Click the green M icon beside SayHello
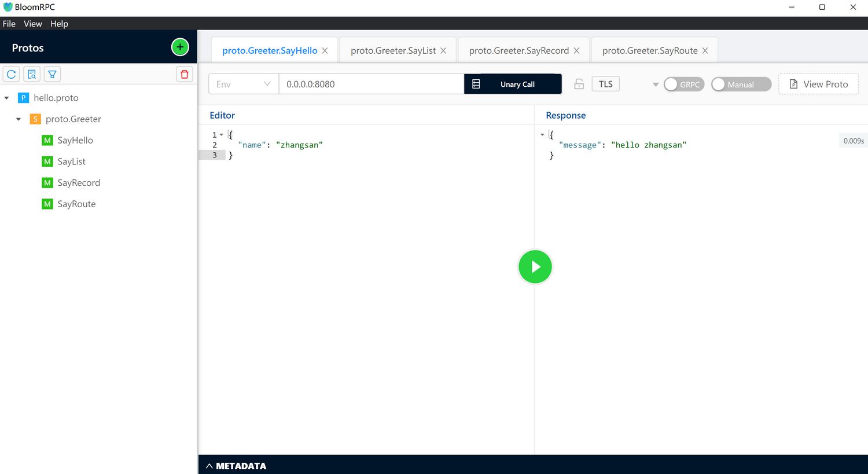The width and height of the screenshot is (868, 474). click(x=47, y=140)
